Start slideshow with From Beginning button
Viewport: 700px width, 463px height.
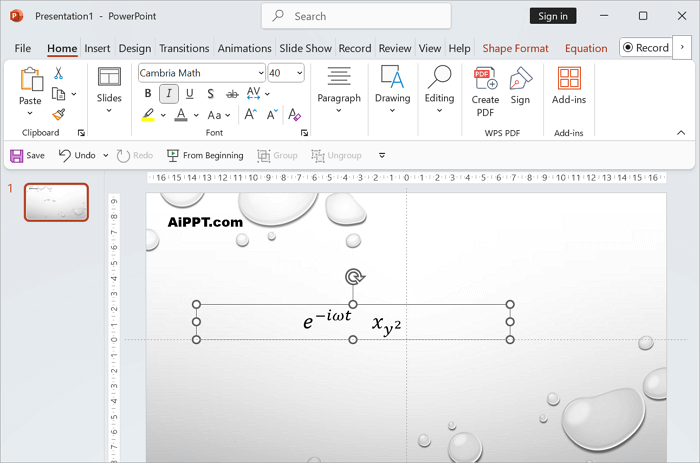[x=205, y=156]
